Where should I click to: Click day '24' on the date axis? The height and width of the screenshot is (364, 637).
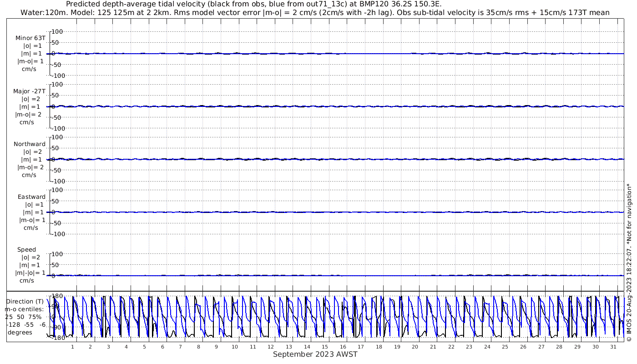click(x=487, y=347)
